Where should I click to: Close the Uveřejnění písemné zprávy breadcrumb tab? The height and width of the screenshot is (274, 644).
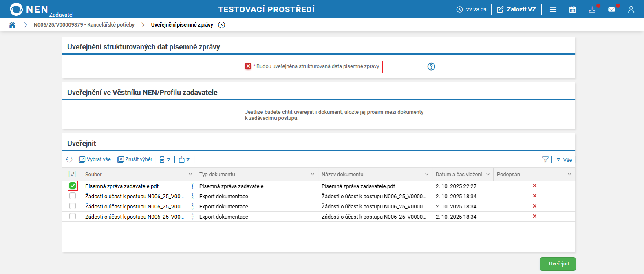[221, 25]
